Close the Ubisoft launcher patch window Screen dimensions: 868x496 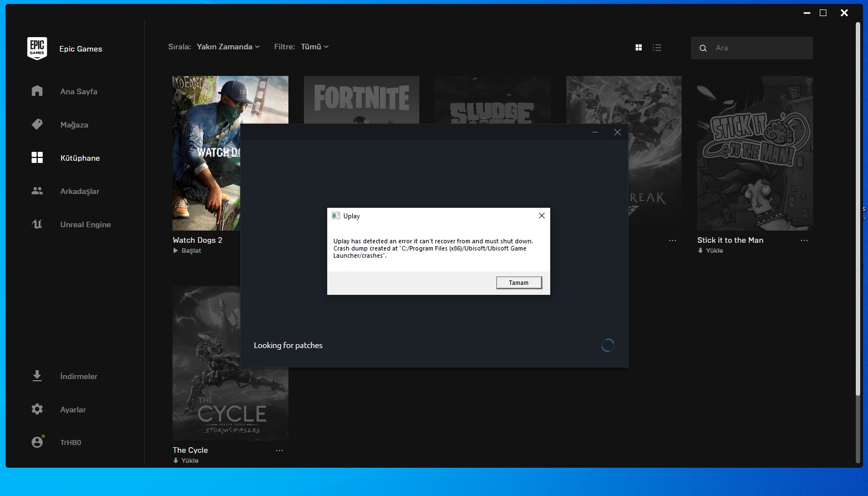click(617, 132)
